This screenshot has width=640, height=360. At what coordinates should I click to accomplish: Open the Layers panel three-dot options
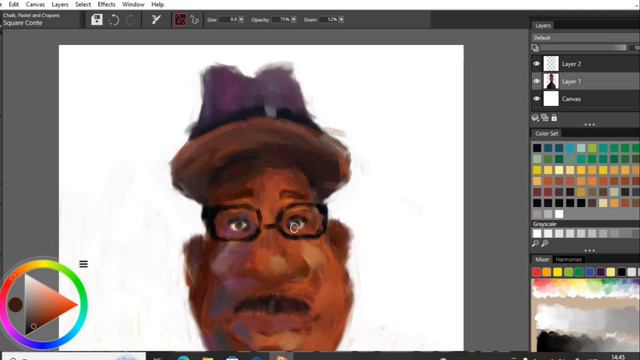tap(589, 124)
